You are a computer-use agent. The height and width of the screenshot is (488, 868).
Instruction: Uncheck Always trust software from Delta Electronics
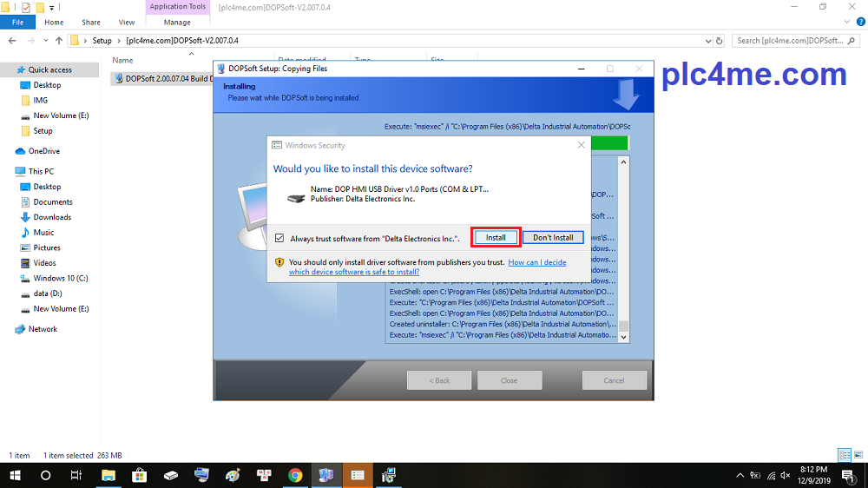pyautogui.click(x=279, y=238)
